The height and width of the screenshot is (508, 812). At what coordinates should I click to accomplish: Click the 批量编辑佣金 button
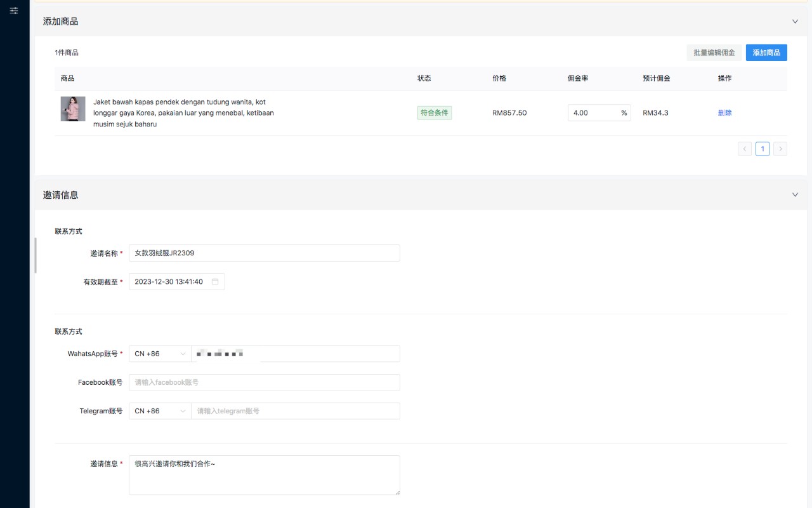pyautogui.click(x=714, y=53)
